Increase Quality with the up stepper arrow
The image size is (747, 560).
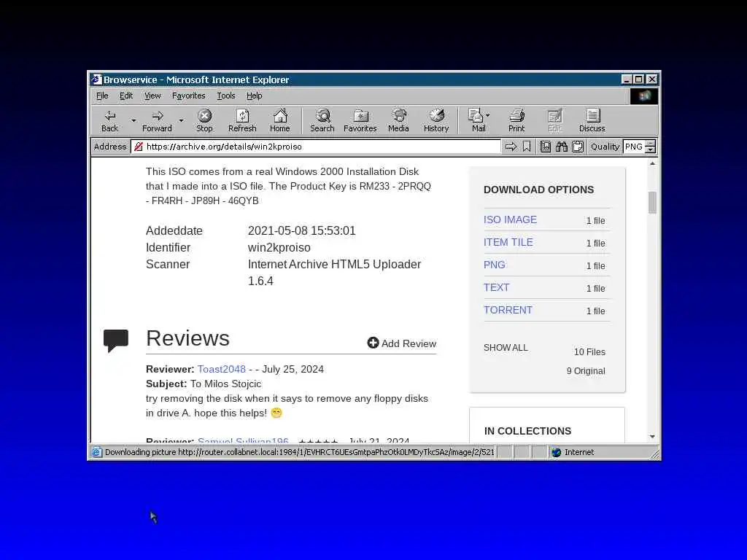tap(650, 144)
